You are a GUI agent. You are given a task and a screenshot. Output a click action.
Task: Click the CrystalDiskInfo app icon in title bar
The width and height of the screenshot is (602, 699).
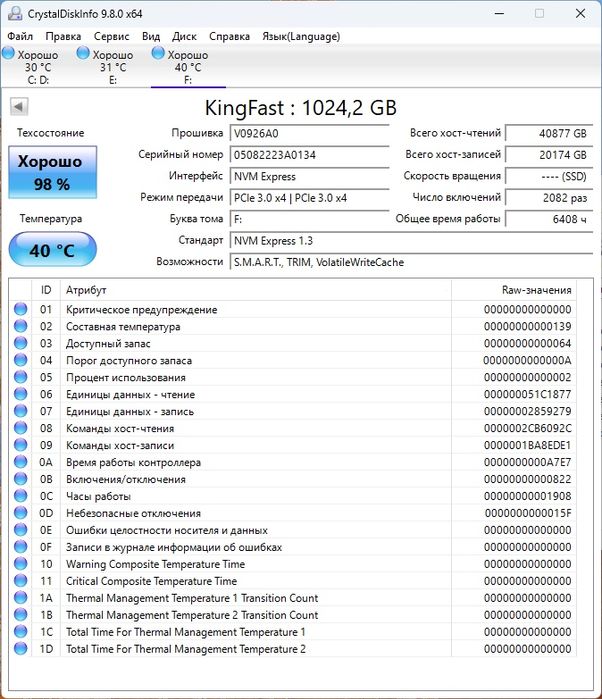pyautogui.click(x=15, y=13)
